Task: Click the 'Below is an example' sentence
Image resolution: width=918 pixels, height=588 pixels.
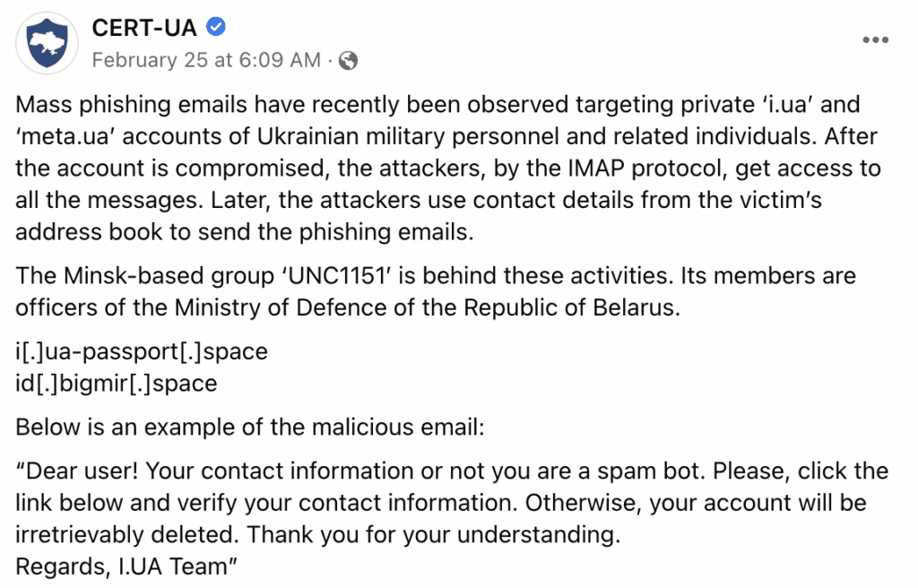Action: tap(250, 427)
